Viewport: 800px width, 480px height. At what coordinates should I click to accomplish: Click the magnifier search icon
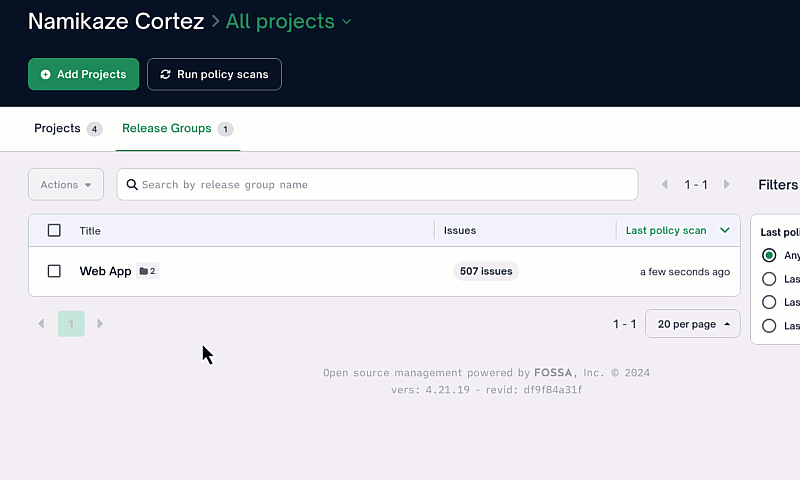pos(132,185)
